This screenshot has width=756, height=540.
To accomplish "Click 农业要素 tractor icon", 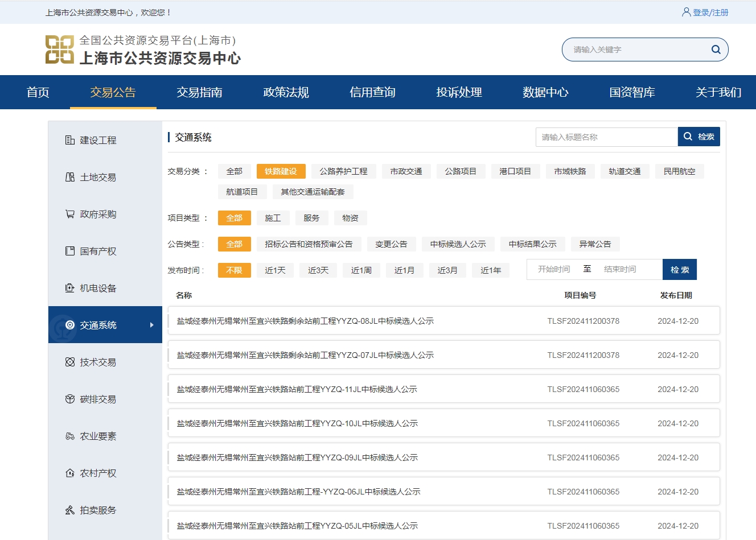I will 70,436.
